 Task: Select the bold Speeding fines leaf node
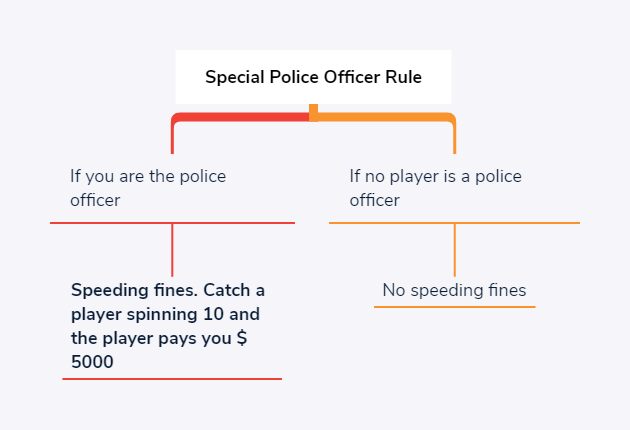pyautogui.click(x=168, y=326)
